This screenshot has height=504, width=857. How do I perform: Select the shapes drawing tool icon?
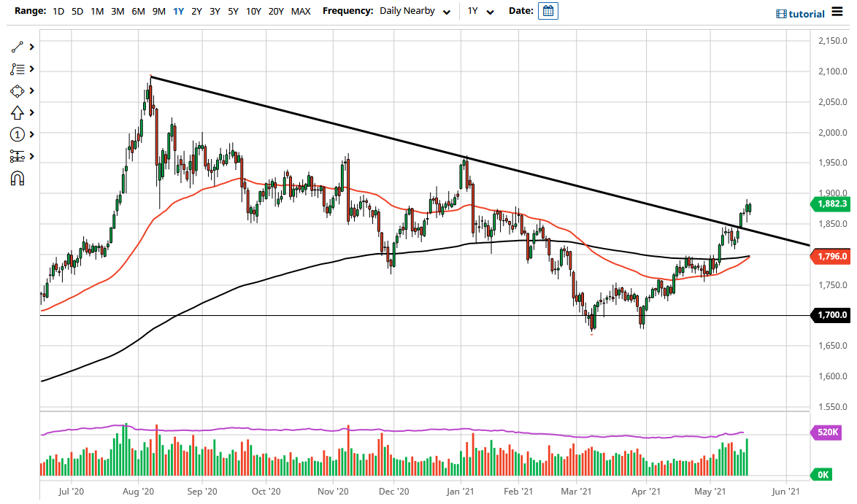point(17,91)
